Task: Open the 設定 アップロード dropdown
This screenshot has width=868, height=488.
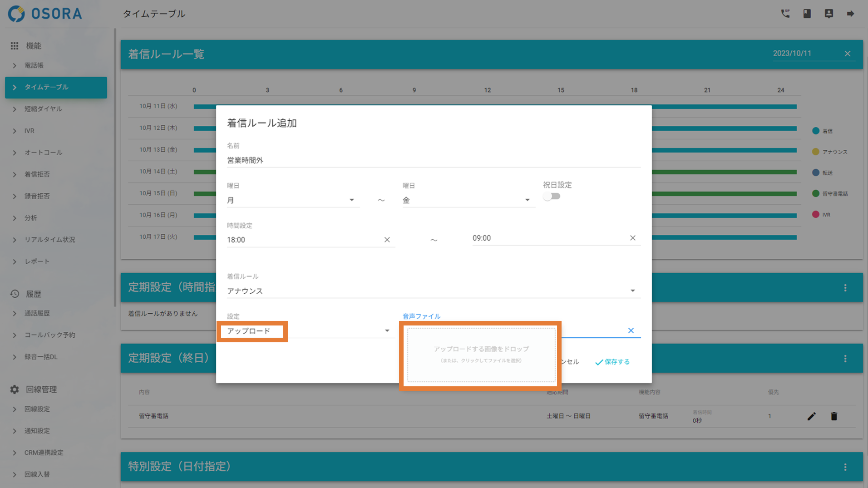Action: [309, 331]
